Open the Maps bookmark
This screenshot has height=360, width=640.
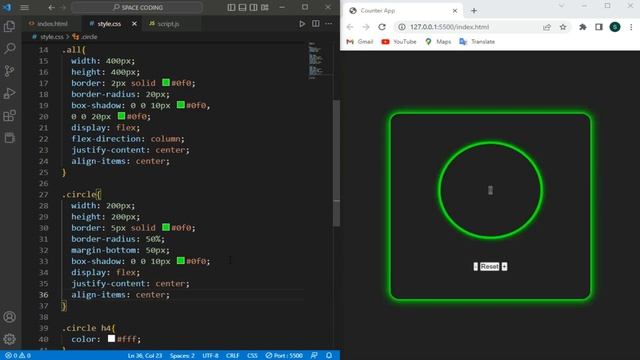tap(438, 42)
